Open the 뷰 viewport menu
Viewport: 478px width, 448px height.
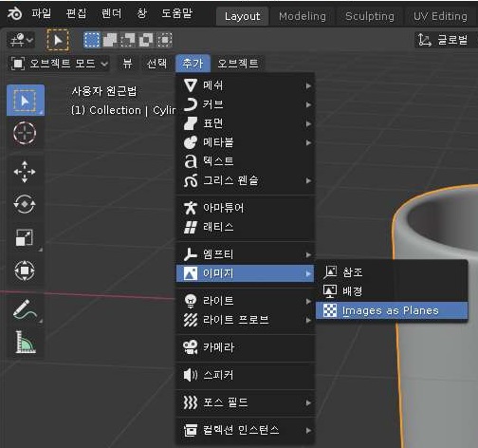pos(127,64)
